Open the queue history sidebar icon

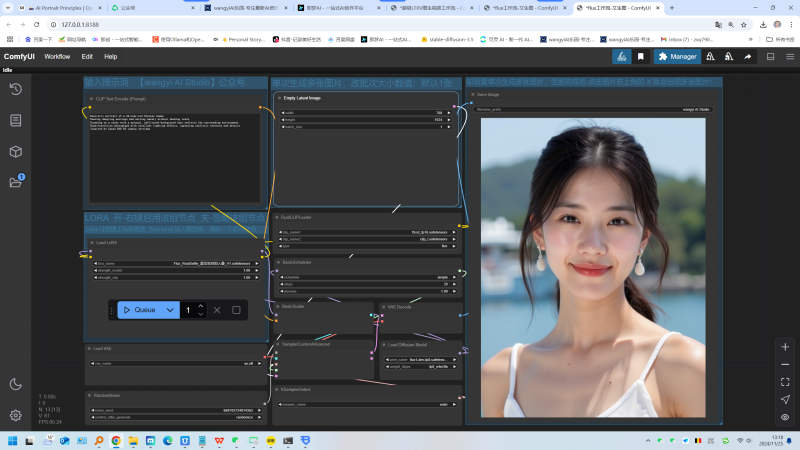(16, 89)
